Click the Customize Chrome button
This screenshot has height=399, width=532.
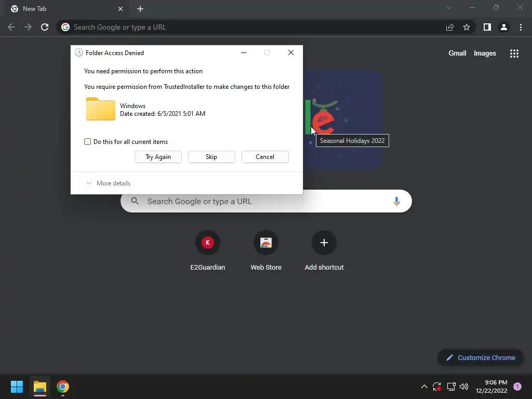pyautogui.click(x=481, y=357)
